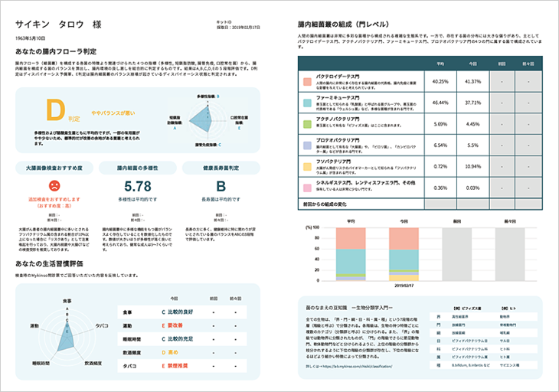Select the 大腸画像検査おすすめ度 pill label
The image size is (559, 392).
(x=54, y=168)
